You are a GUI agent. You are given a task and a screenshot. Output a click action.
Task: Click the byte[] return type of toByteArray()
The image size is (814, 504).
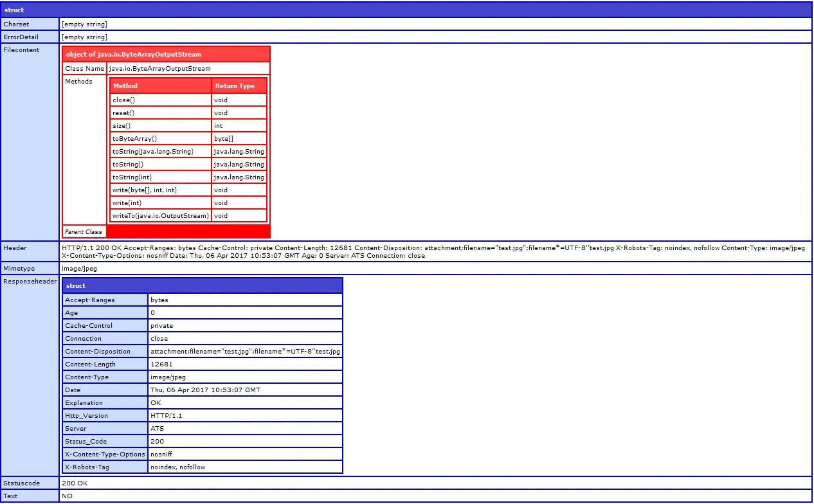click(239, 139)
